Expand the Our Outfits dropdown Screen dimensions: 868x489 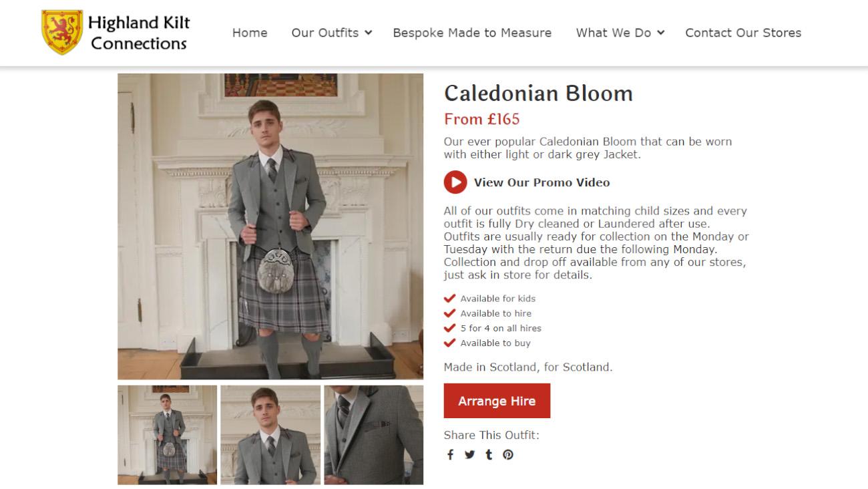pos(332,33)
